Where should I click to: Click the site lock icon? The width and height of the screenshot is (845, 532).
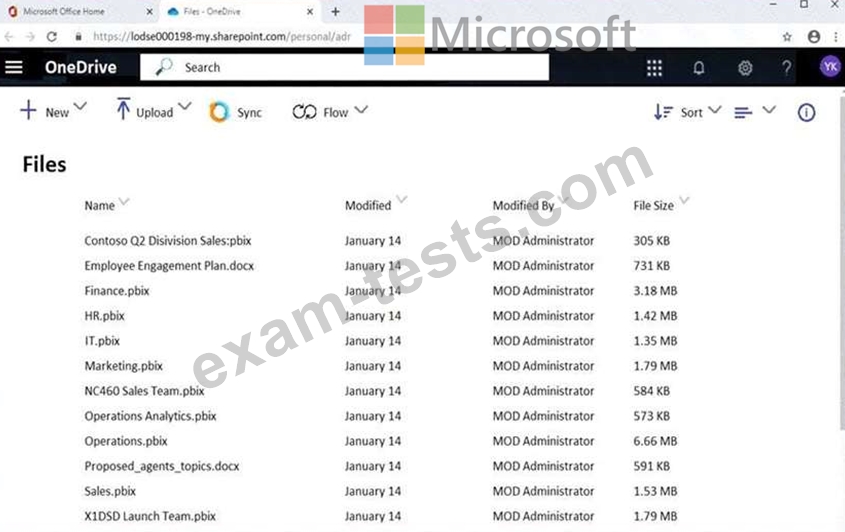coord(79,37)
